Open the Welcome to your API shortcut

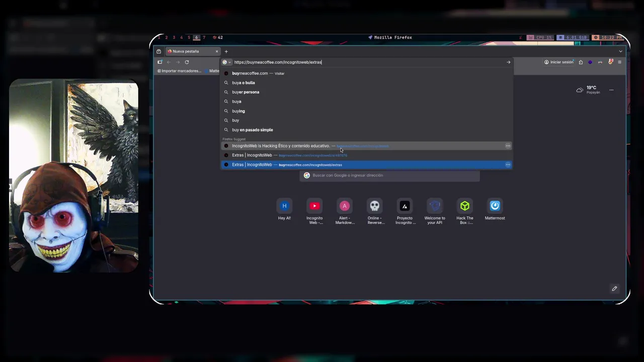pyautogui.click(x=435, y=212)
